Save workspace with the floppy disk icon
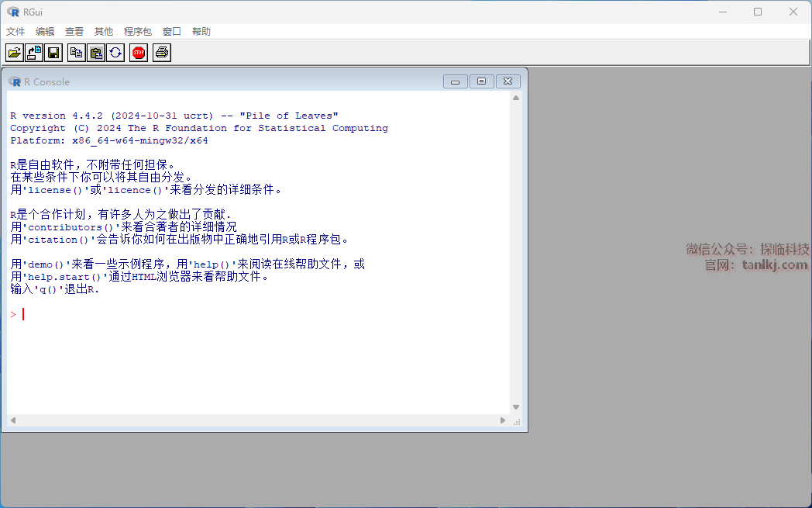Viewport: 812px width, 508px height. [53, 53]
